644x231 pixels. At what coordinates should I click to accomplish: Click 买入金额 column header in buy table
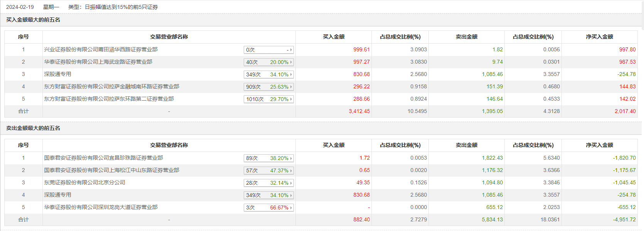point(334,37)
